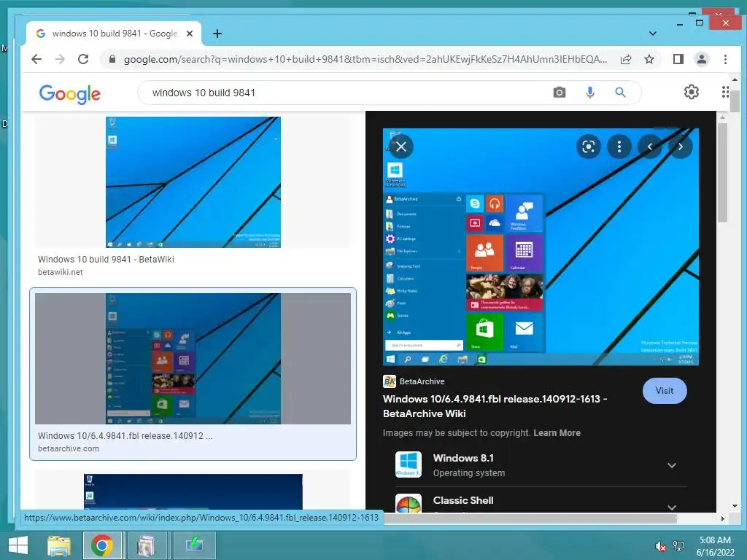View site information via the padlock icon

[112, 59]
